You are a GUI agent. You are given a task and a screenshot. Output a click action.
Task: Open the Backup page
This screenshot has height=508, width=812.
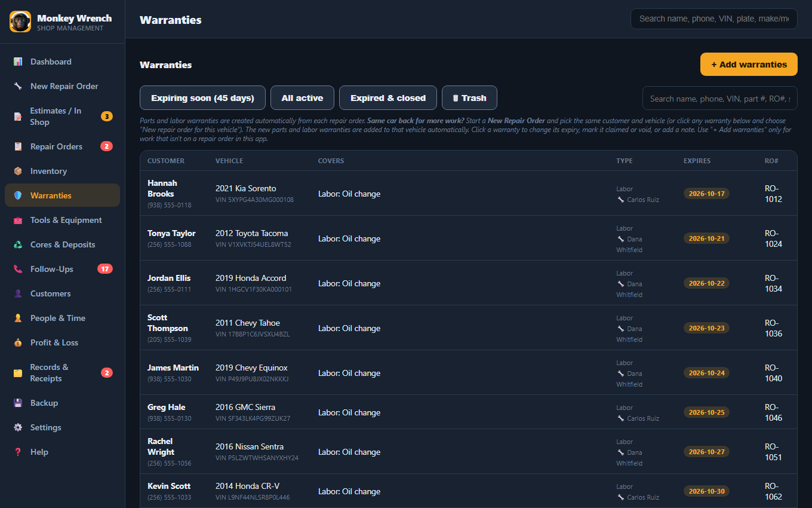(x=62, y=403)
